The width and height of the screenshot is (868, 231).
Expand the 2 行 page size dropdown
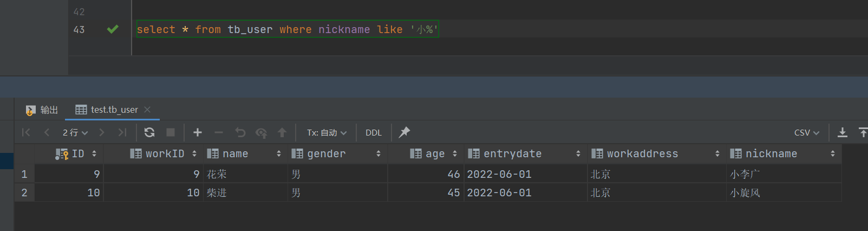point(75,133)
